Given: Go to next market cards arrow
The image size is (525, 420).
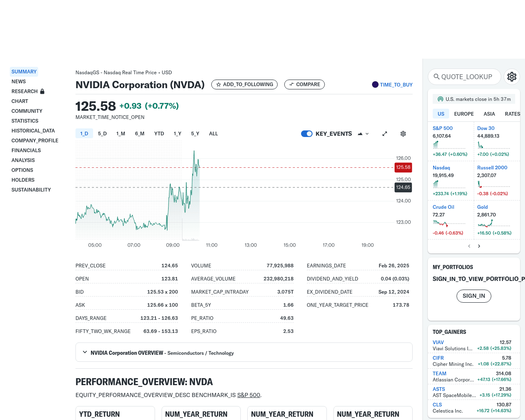Looking at the screenshot, I should (479, 246).
